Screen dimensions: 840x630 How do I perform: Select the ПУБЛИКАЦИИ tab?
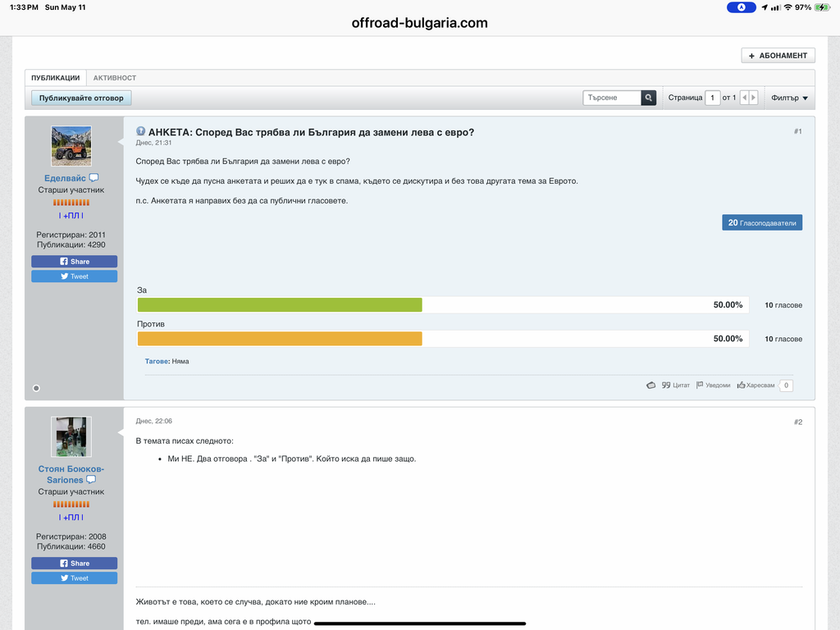point(56,78)
